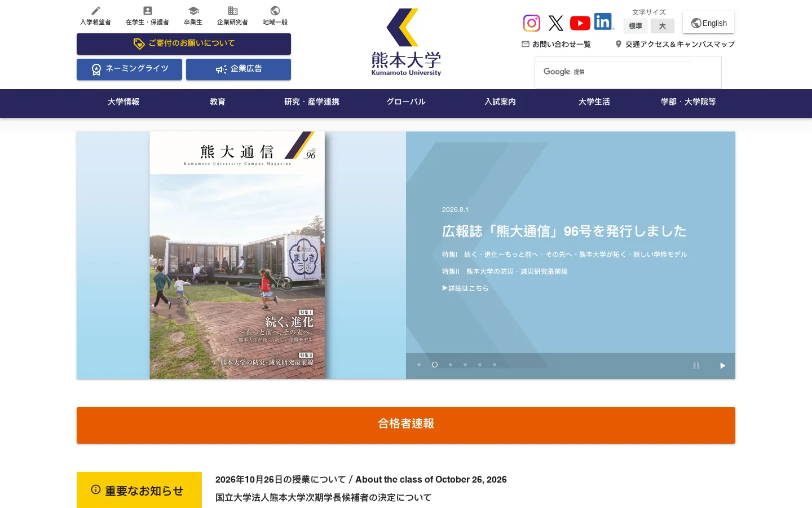Open the 合格者速報 banner
Image resolution: width=812 pixels, height=508 pixels.
point(406,425)
